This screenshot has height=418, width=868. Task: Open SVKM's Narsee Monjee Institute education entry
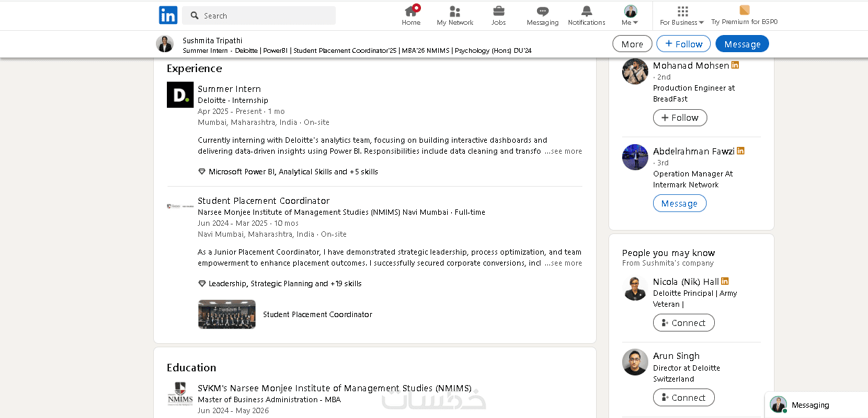click(x=334, y=388)
